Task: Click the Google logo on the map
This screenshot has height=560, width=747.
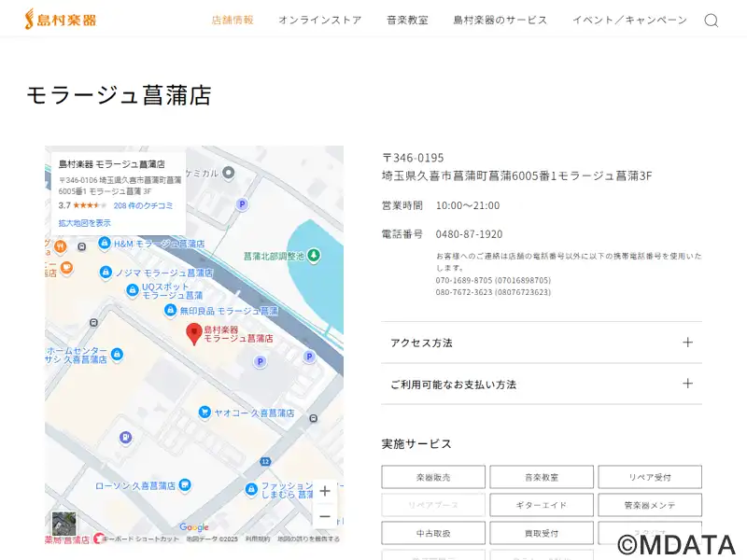Action: click(194, 527)
